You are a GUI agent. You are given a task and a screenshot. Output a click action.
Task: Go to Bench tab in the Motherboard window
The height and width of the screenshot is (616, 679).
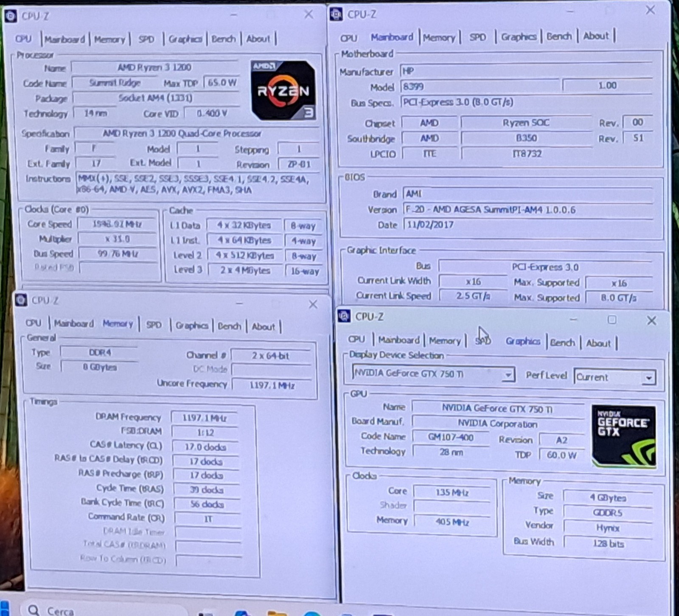tap(559, 36)
